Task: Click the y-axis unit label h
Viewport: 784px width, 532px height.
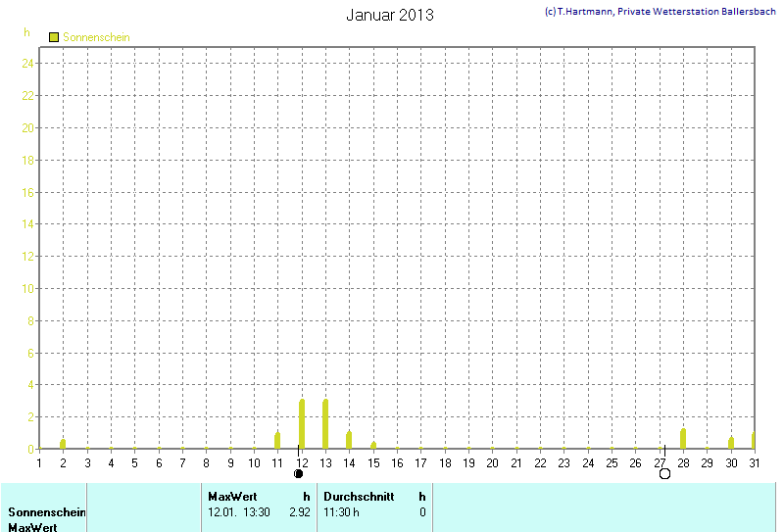Action: (26, 32)
